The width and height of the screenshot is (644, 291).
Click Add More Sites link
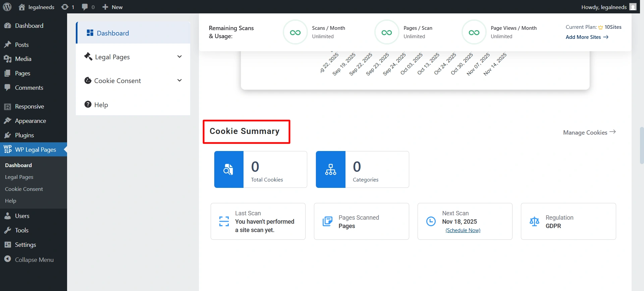tap(587, 37)
